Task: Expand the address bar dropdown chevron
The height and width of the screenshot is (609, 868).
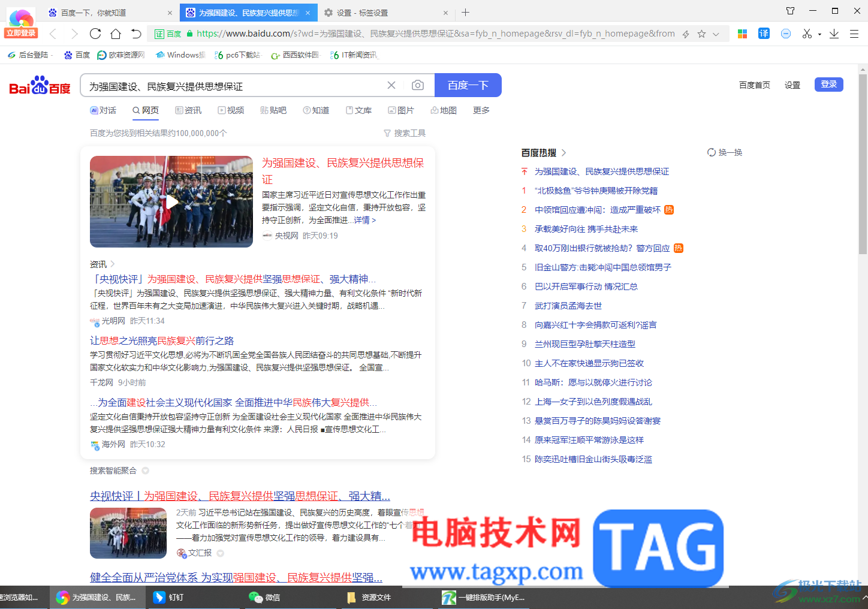Action: pyautogui.click(x=716, y=34)
